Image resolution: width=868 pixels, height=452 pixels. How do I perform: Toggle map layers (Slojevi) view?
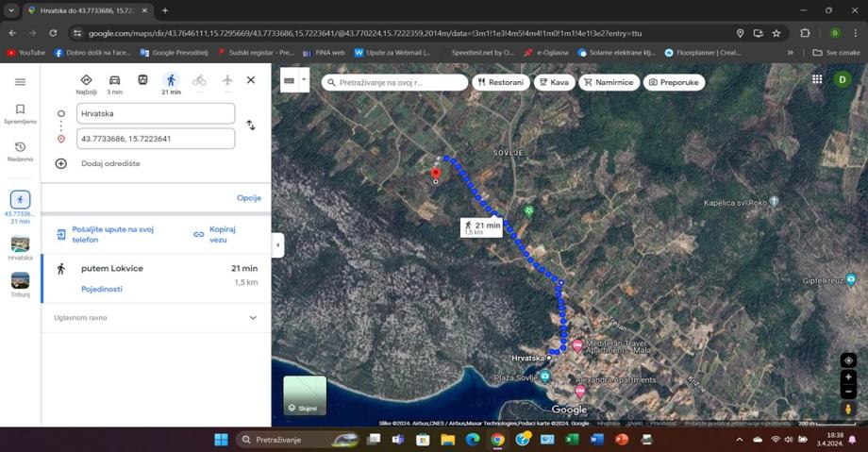[305, 396]
